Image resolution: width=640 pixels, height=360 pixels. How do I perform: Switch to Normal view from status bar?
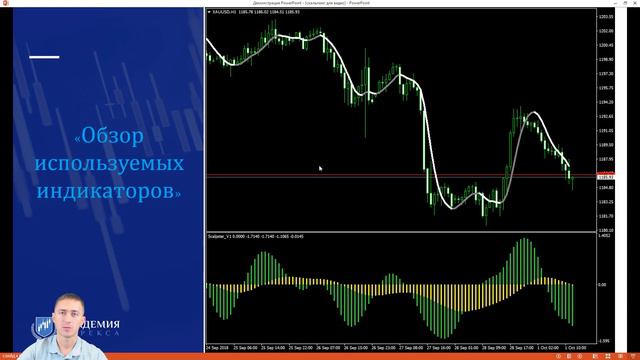pos(595,356)
